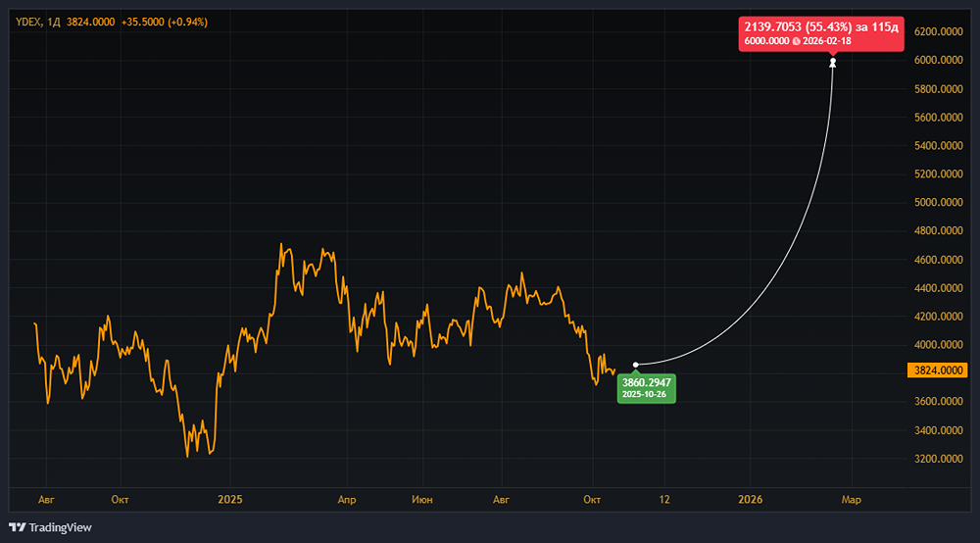Click the forecast curve start point
This screenshot has height=543, width=980.
636,365
